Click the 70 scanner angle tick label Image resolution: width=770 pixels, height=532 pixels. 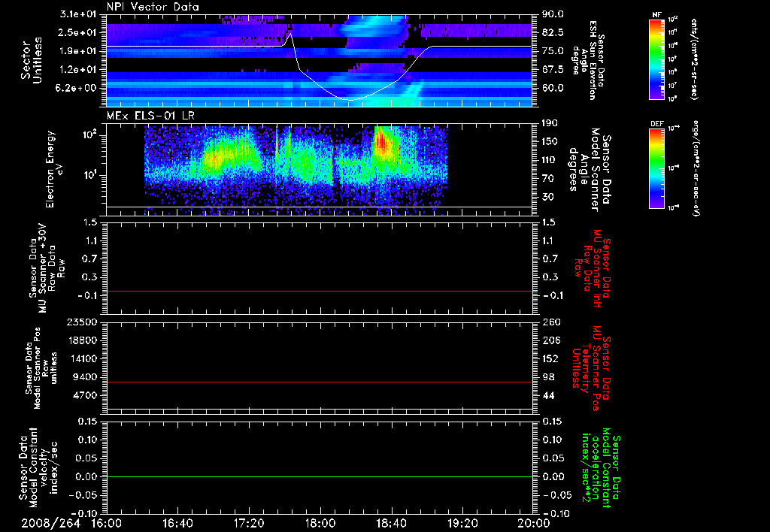click(x=548, y=179)
